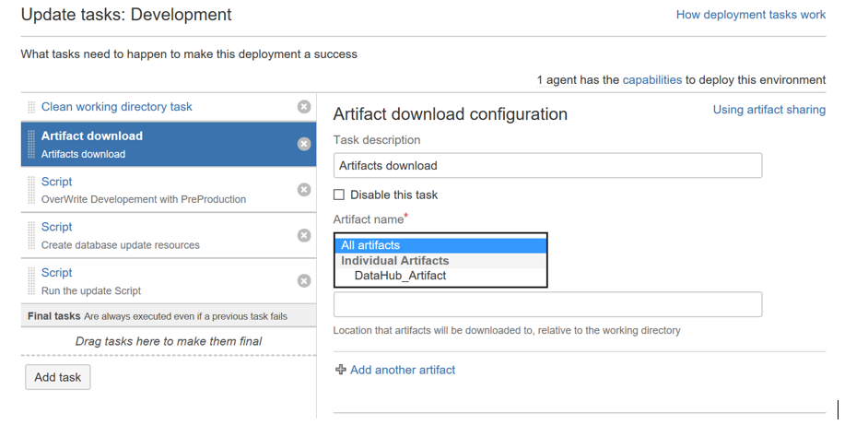This screenshot has width=868, height=437.
Task: Remove the Run the update Script task
Action: (x=304, y=281)
